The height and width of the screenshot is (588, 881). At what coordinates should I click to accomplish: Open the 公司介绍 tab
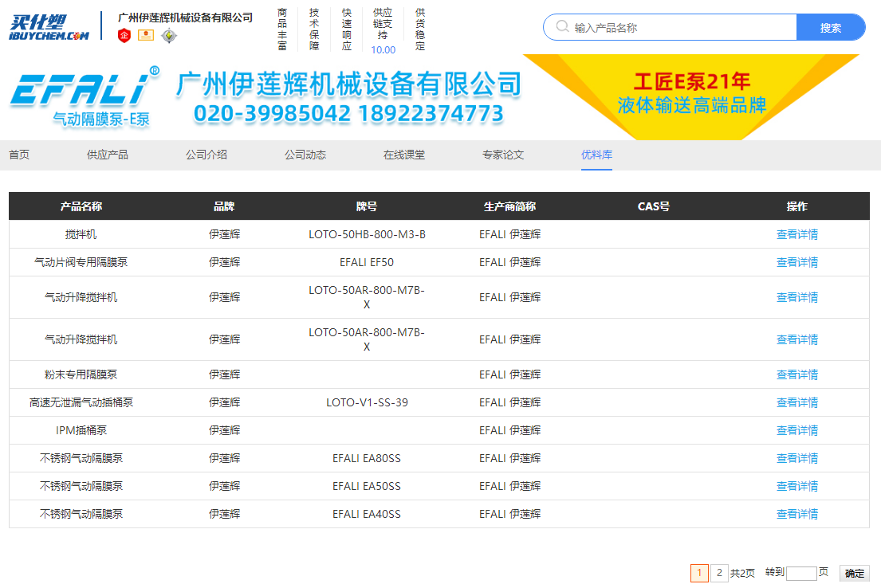pos(206,155)
